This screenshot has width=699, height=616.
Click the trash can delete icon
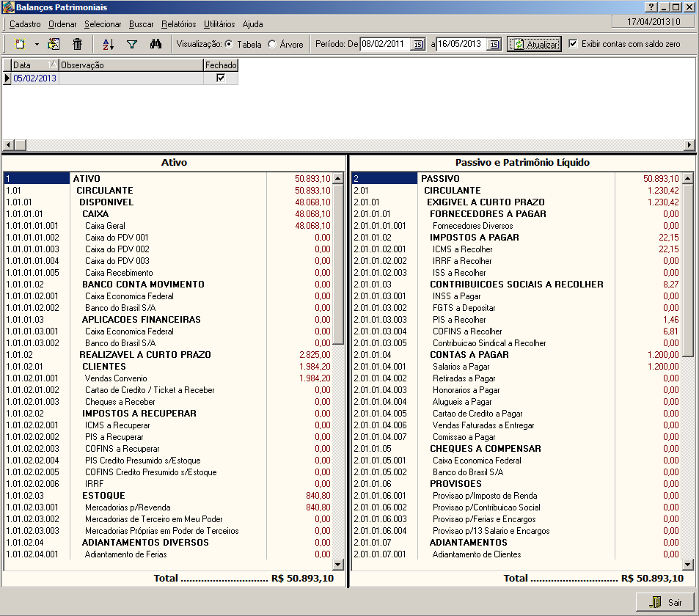78,44
